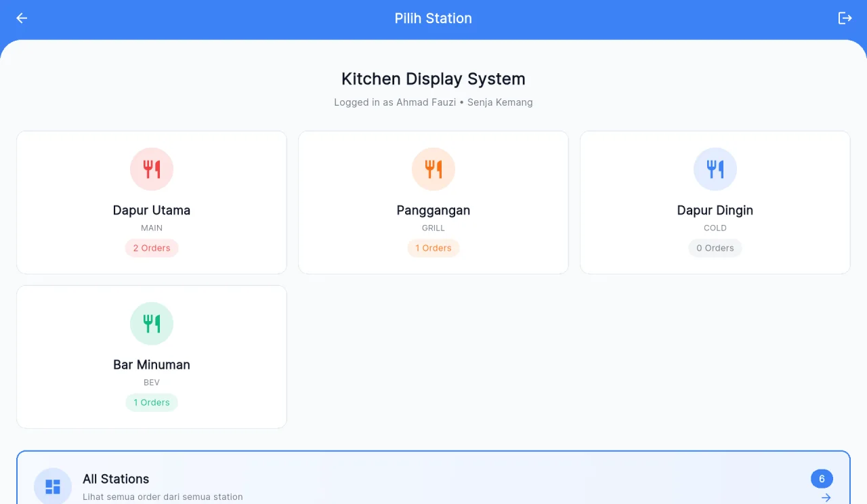Image resolution: width=867 pixels, height=504 pixels.
Task: Open the Bar Minuman station name
Action: pos(152,364)
